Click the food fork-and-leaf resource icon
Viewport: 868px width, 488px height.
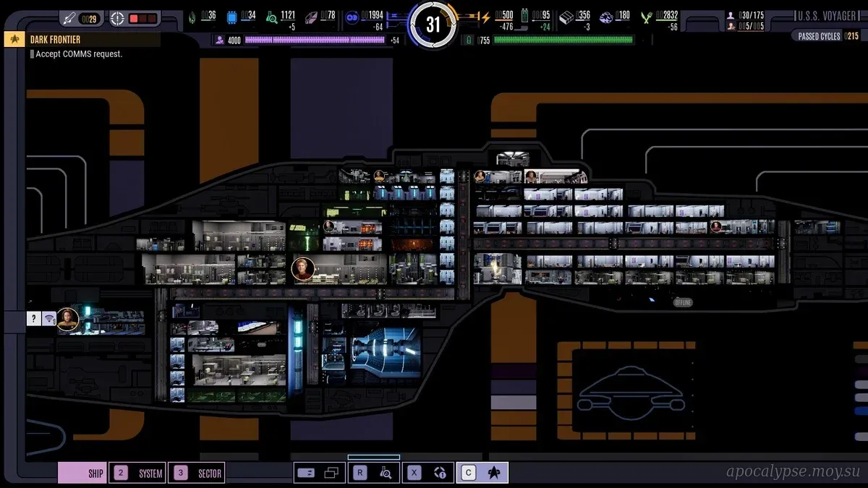[x=646, y=17]
